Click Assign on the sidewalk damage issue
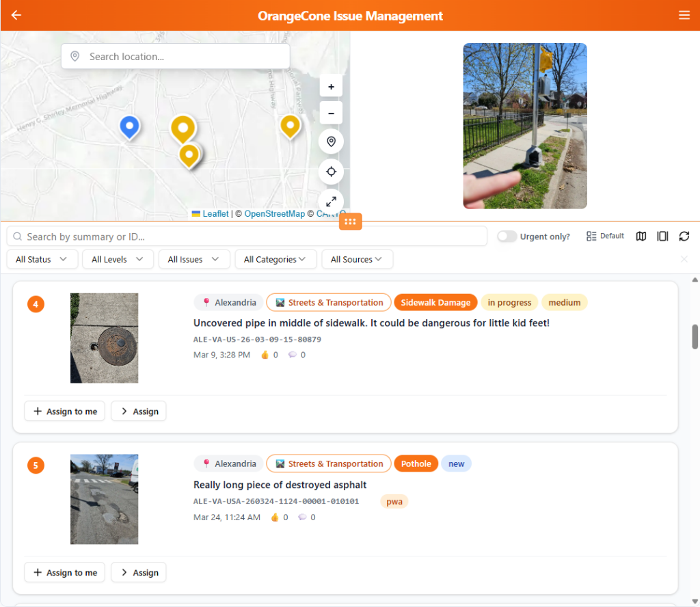This screenshot has width=700, height=607. [x=139, y=411]
